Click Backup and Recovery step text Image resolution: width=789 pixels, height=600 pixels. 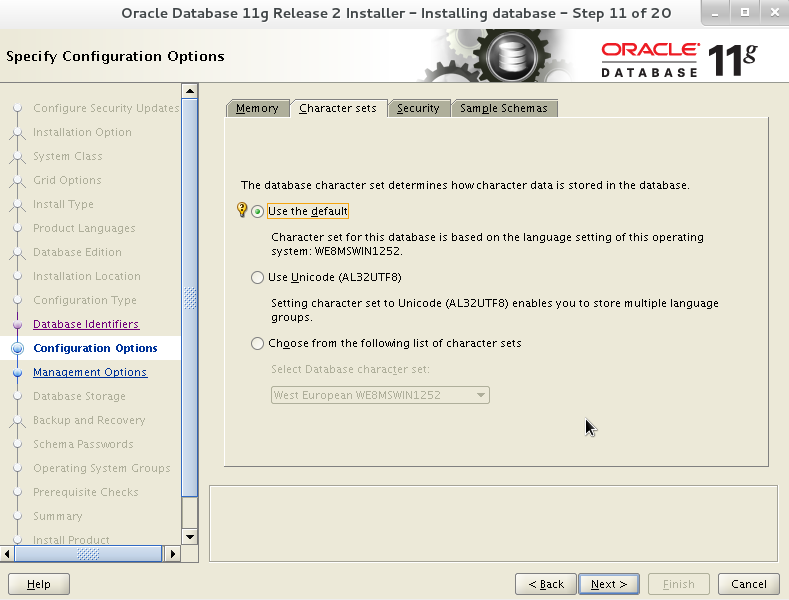coord(89,420)
